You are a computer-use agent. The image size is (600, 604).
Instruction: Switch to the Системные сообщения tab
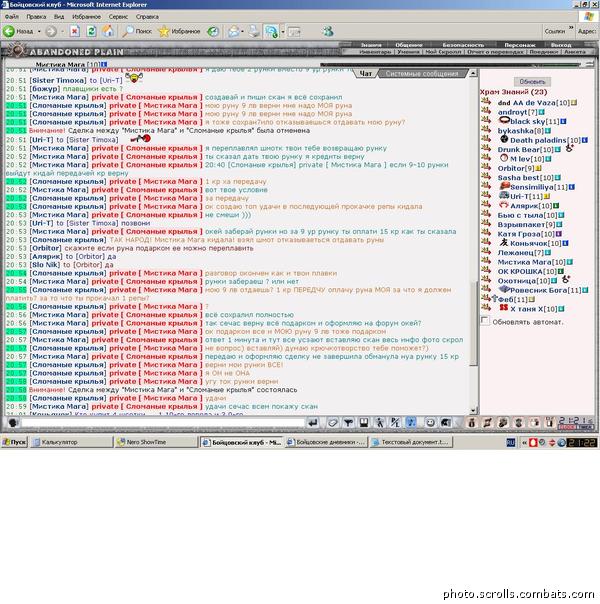tap(422, 73)
